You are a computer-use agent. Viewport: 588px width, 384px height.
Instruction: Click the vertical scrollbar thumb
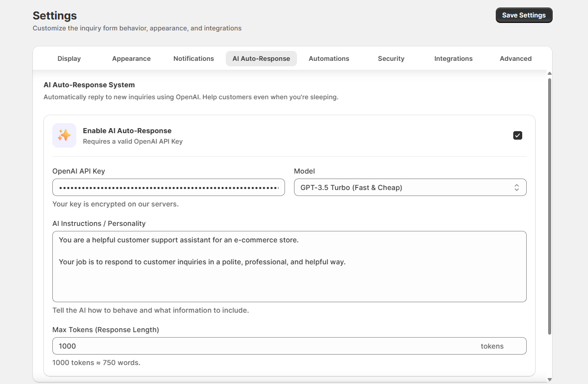[x=550, y=204]
